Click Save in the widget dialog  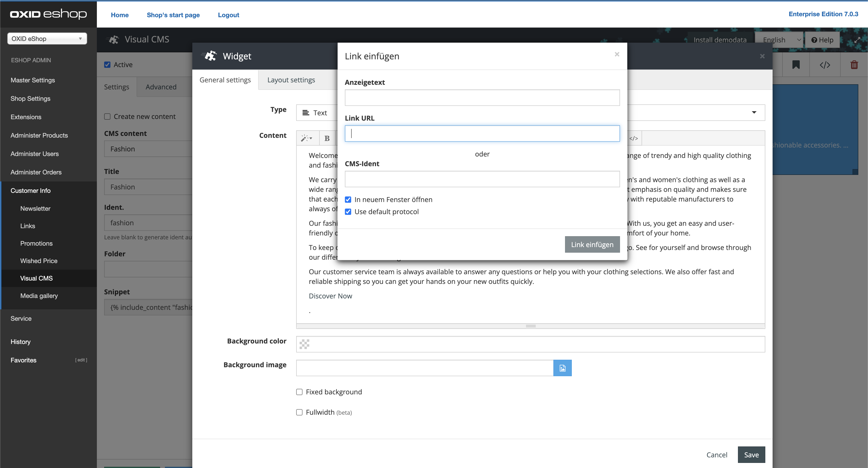(751, 454)
